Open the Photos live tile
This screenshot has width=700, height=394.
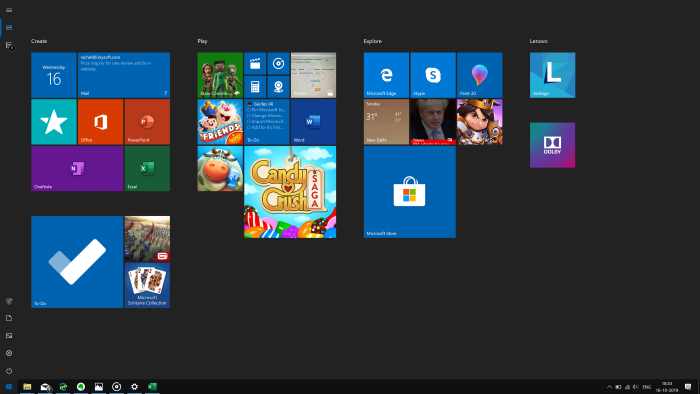click(313, 75)
